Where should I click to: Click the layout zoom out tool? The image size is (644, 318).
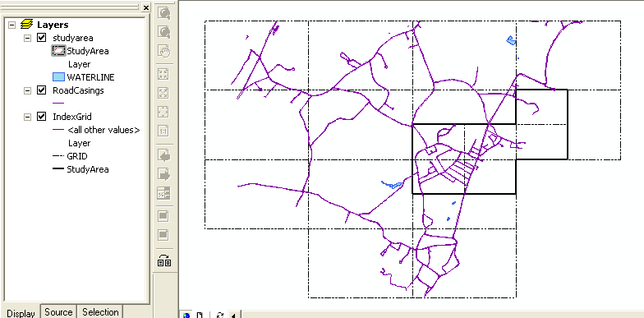(164, 31)
